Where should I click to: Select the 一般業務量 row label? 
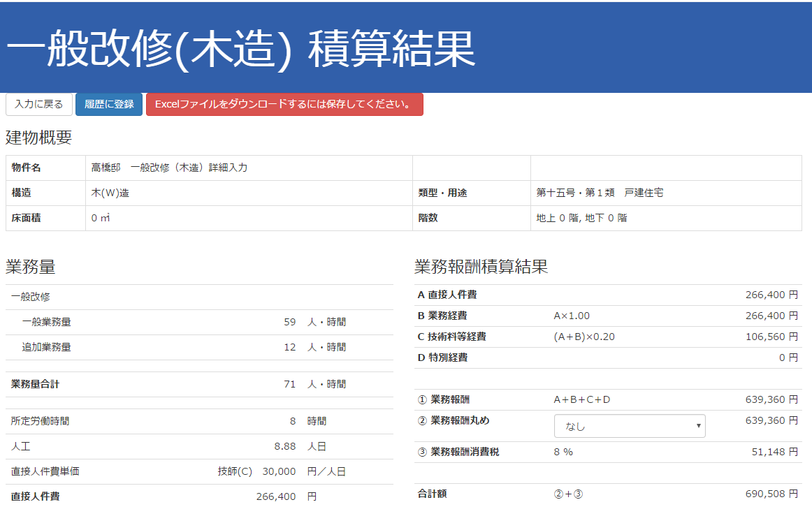coord(46,322)
